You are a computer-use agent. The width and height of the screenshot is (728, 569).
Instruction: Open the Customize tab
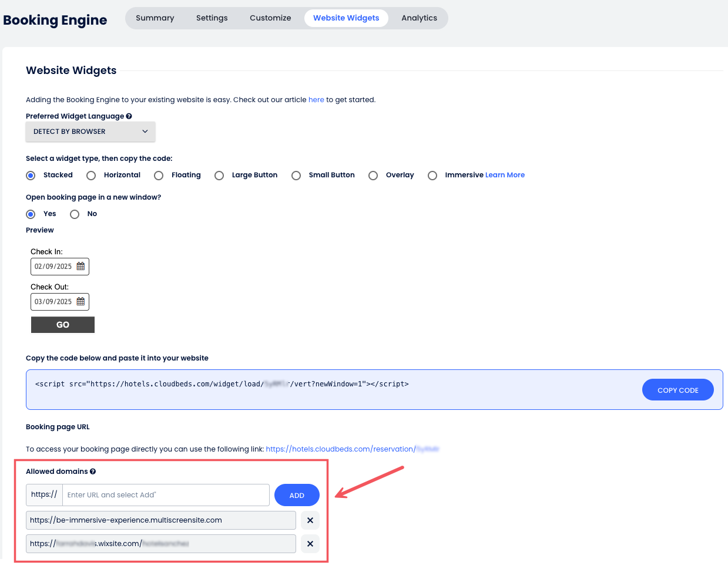point(270,18)
